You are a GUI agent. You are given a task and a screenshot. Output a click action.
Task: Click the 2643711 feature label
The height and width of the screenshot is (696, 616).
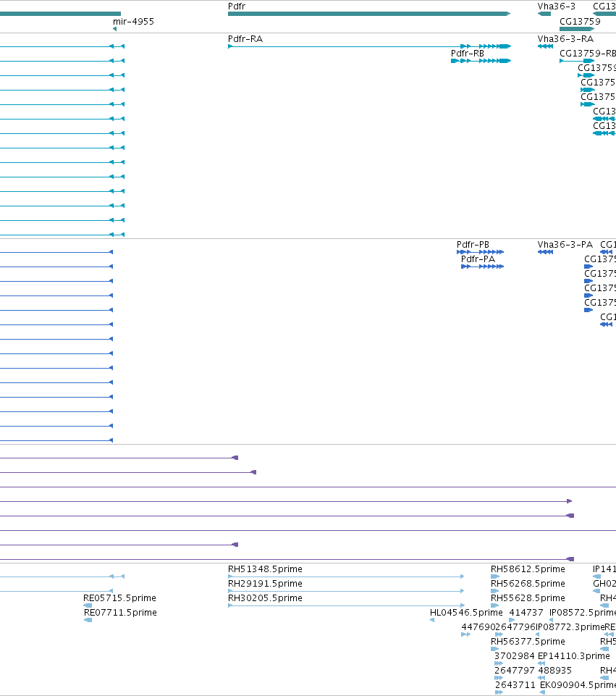(515, 685)
